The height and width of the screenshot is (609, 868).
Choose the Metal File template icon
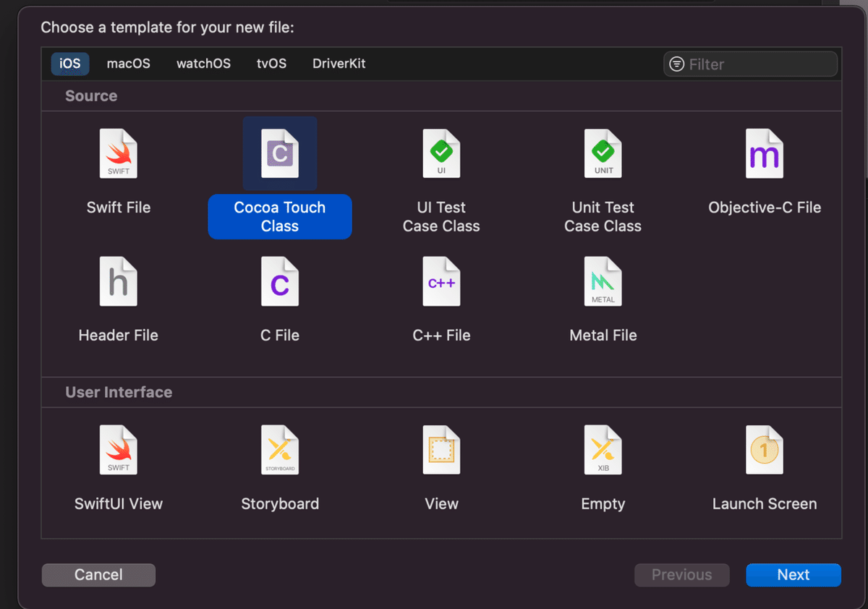(x=603, y=281)
